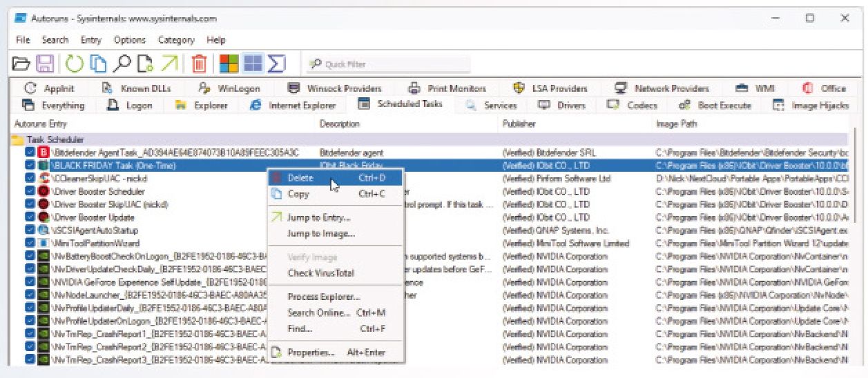Click into the Quick Filter field

[x=389, y=64]
